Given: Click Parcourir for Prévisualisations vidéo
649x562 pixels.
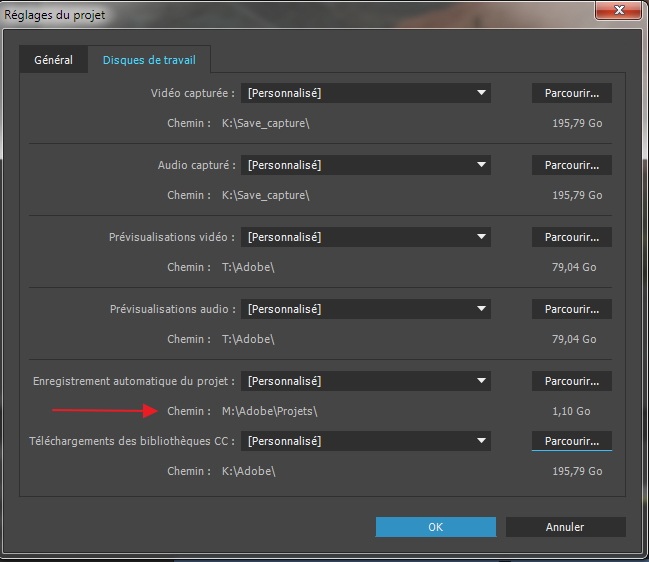Looking at the screenshot, I should coord(572,237).
